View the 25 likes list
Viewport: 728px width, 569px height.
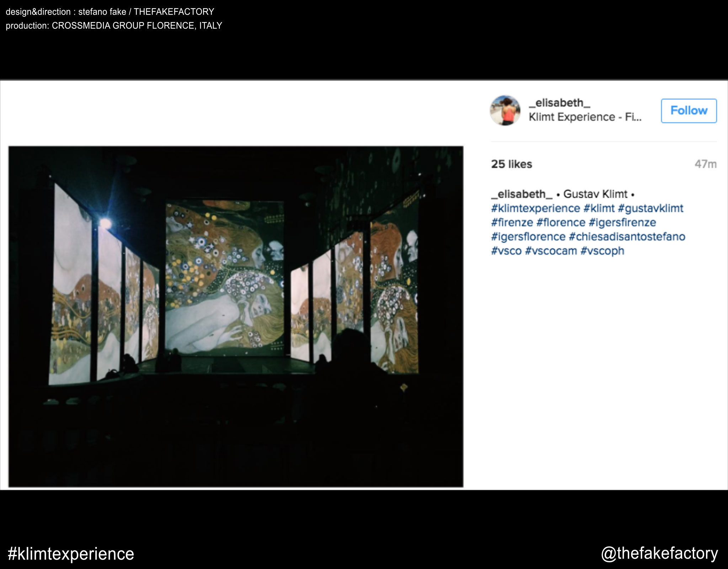coord(512,164)
